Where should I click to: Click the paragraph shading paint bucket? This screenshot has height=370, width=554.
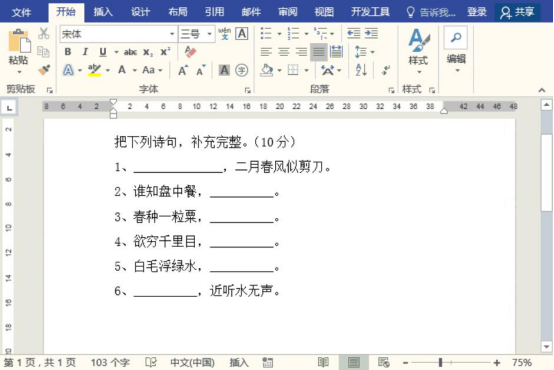(x=267, y=70)
